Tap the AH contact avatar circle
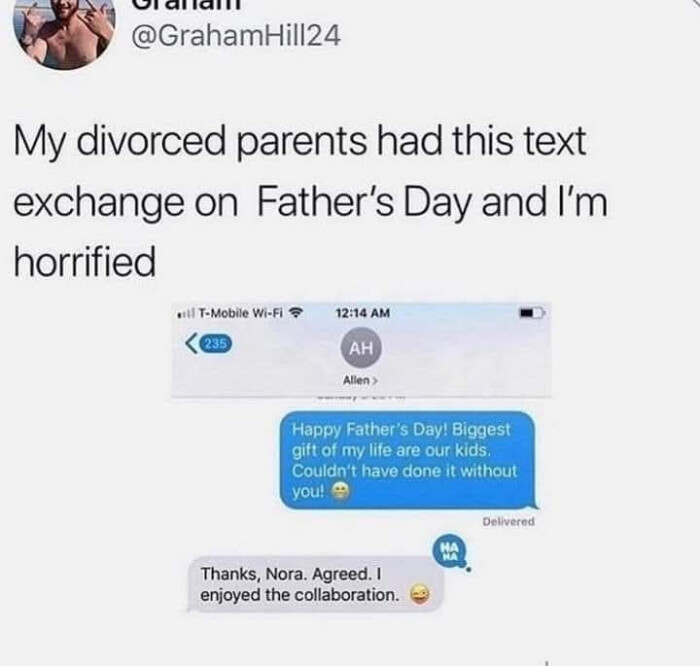Viewport: 700px width, 666px height. tap(361, 348)
